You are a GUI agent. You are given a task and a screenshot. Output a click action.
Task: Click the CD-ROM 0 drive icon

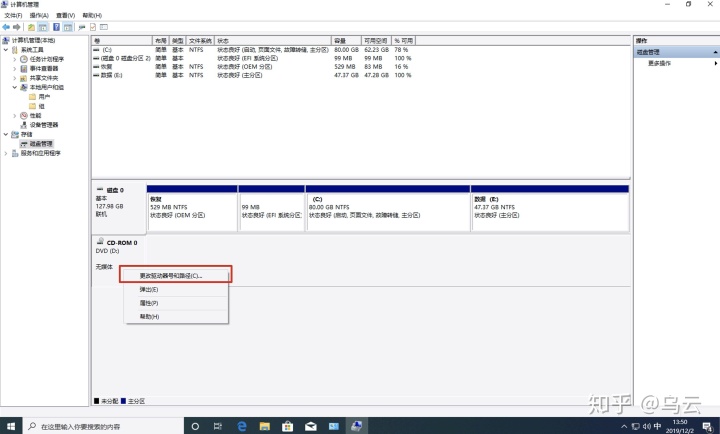(100, 242)
